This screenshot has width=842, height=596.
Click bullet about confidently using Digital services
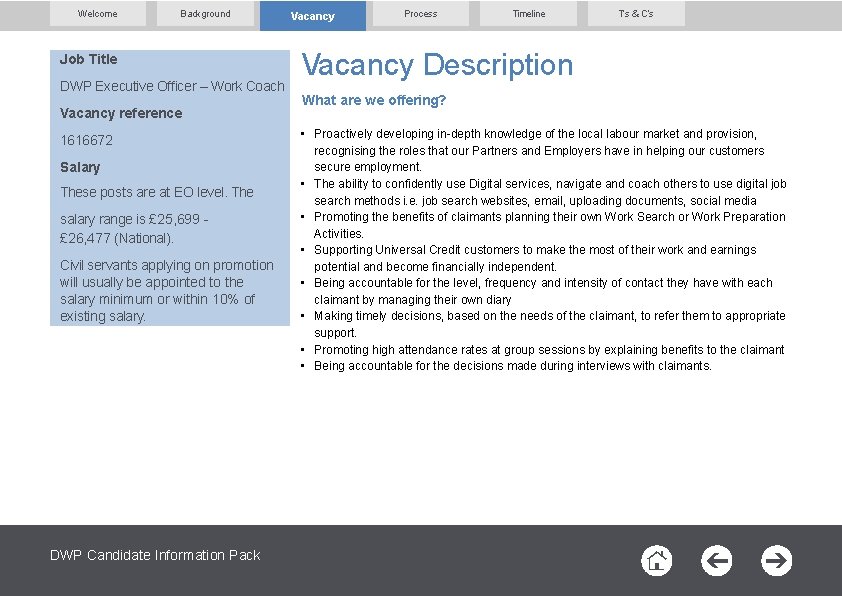pyautogui.click(x=550, y=192)
